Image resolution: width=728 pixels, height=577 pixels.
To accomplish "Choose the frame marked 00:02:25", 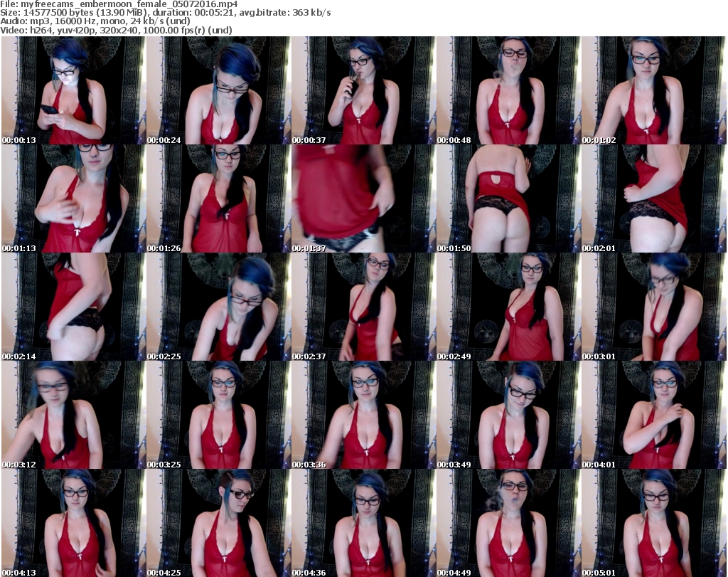I will (218, 307).
